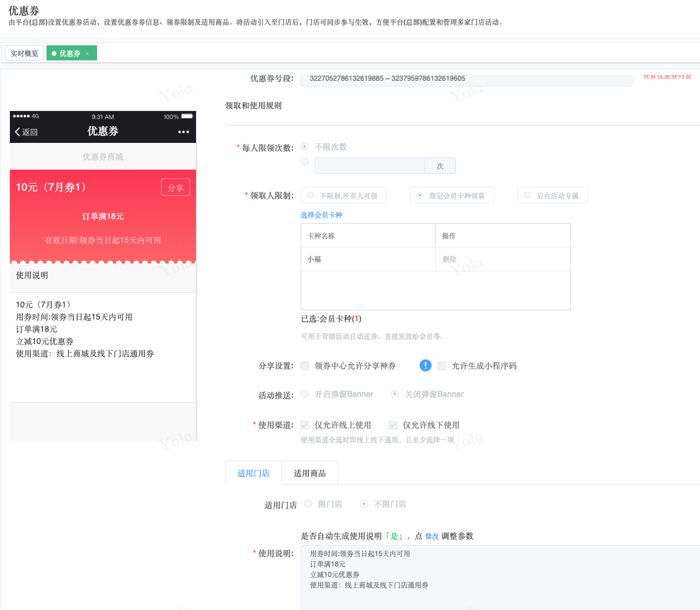Click the 卡种名称 column header
Image resolution: width=700 pixels, height=610 pixels.
click(x=368, y=236)
